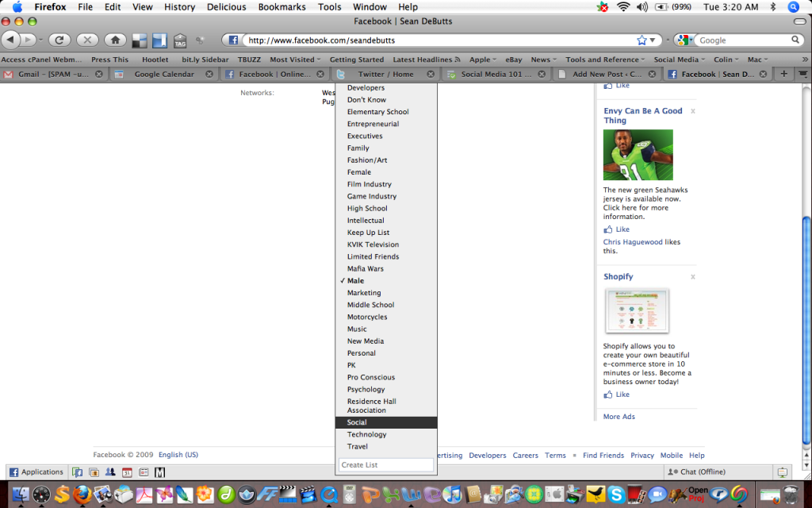This screenshot has height=508, width=812.
Task: Click the Create List input field
Action: [x=386, y=465]
